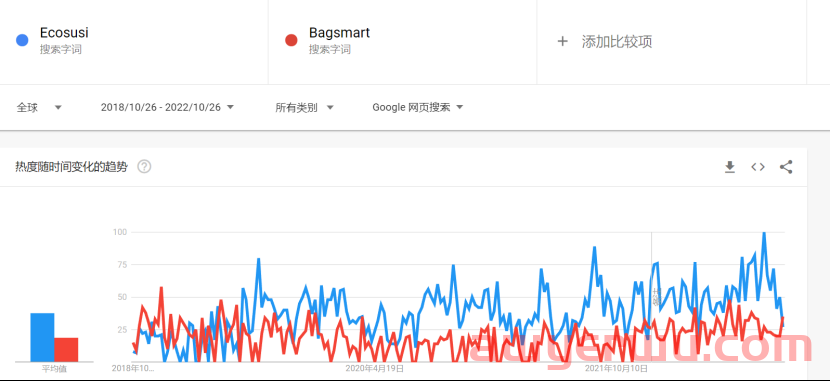Open the date range 2018/10/26 - 2022/10/26 dropdown
The width and height of the screenshot is (830, 381).
tap(167, 107)
